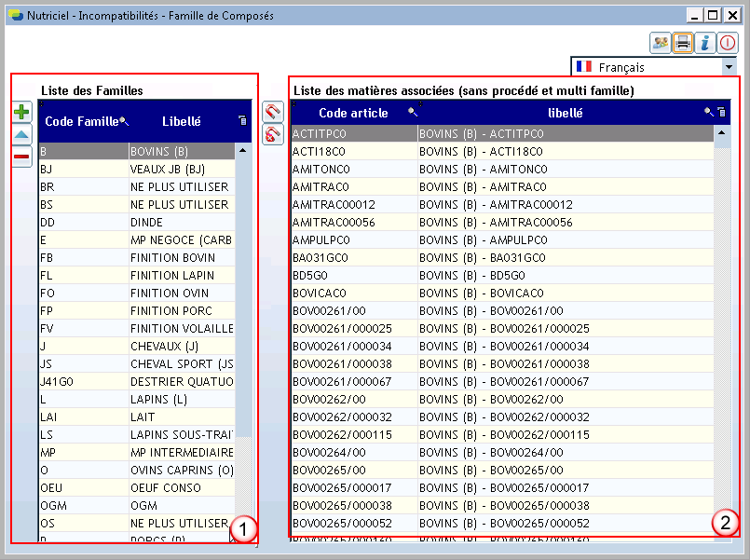Sort by the Libellé header in families list
Viewport: 750px width, 560px height.
(x=182, y=121)
